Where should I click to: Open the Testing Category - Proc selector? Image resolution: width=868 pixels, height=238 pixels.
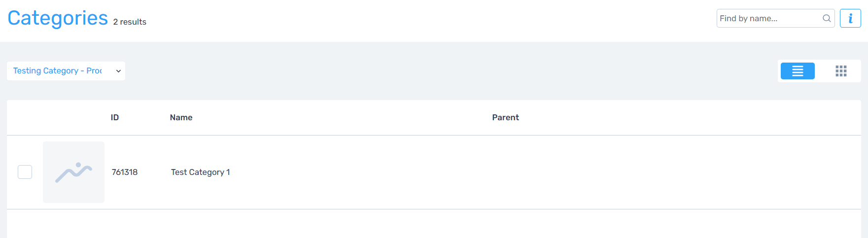pos(57,71)
